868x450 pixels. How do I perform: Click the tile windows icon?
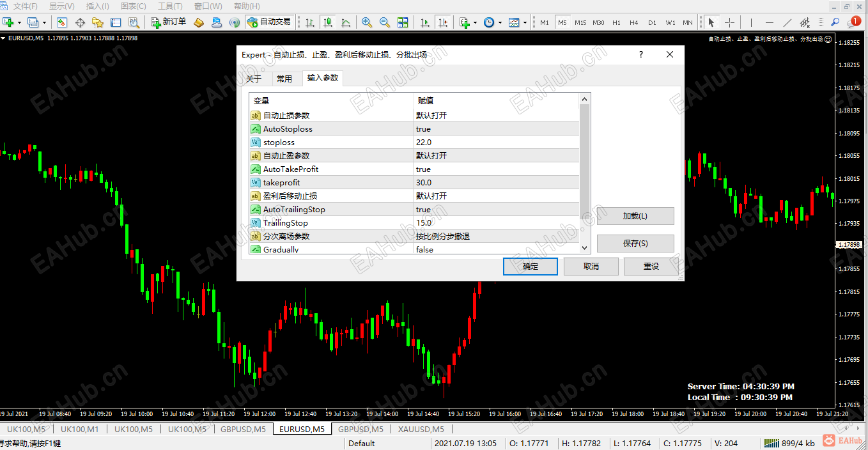(x=403, y=22)
